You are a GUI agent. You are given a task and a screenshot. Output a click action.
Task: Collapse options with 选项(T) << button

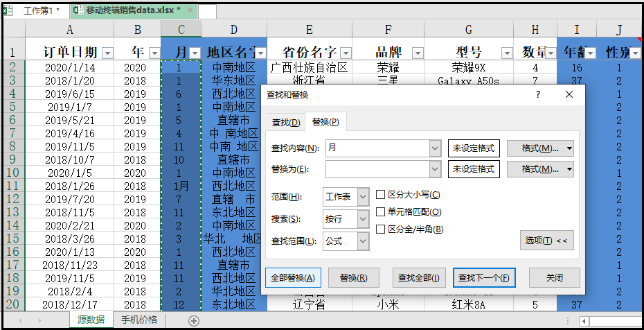pyautogui.click(x=546, y=241)
